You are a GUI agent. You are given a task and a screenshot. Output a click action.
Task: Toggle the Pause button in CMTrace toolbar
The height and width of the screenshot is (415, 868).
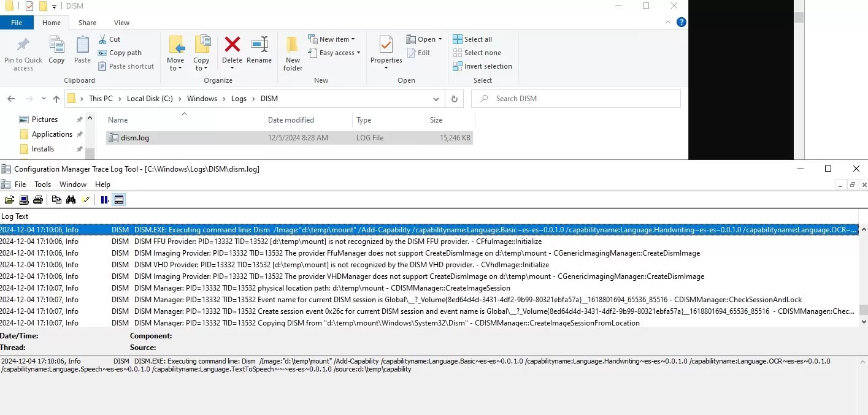[104, 200]
